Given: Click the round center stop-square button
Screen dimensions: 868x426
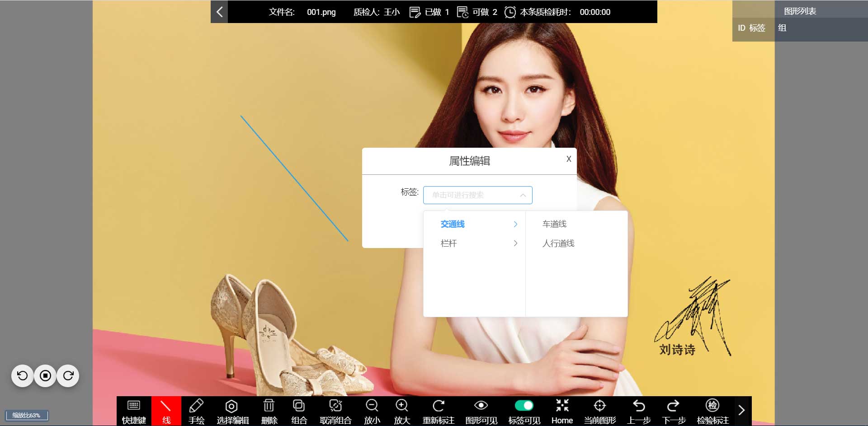Looking at the screenshot, I should point(45,375).
